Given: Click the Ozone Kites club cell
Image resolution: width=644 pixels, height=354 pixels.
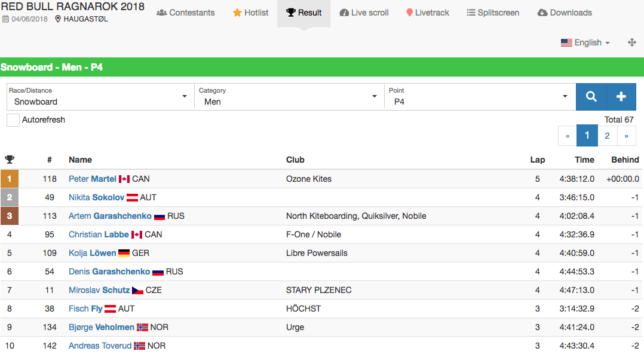Looking at the screenshot, I should 309,179.
